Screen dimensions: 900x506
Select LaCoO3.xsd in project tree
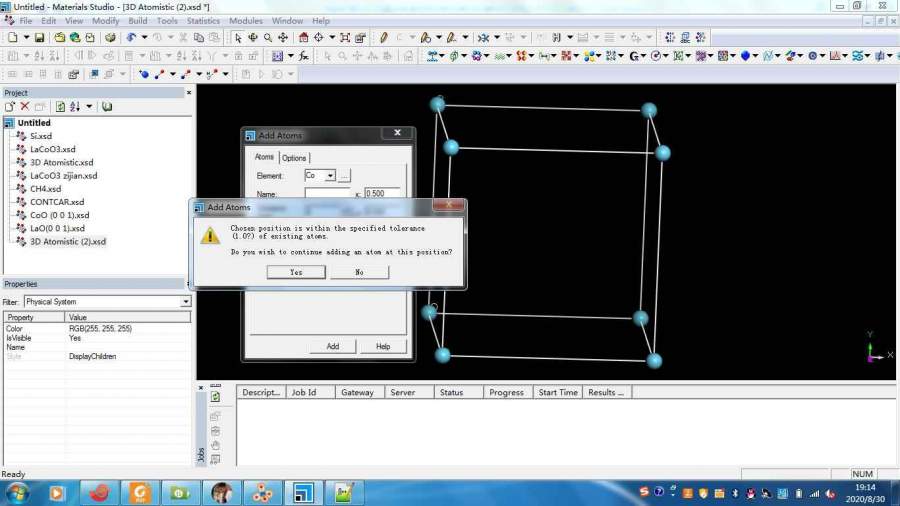coord(52,149)
